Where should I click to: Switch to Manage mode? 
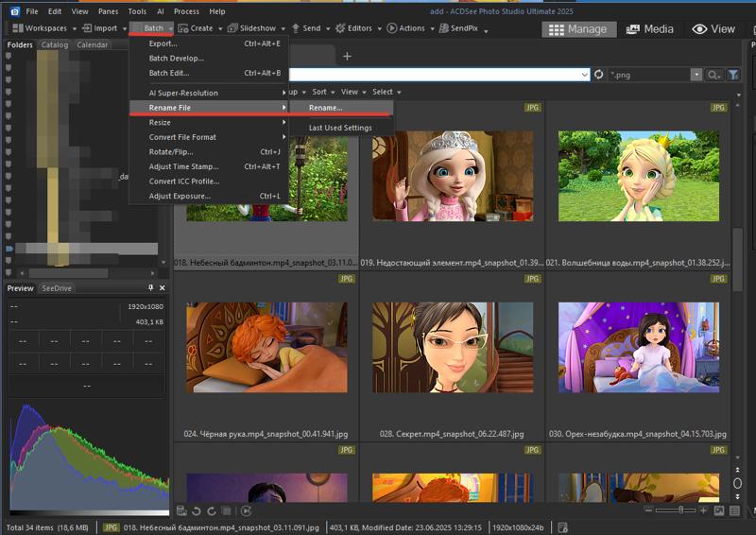click(x=578, y=29)
